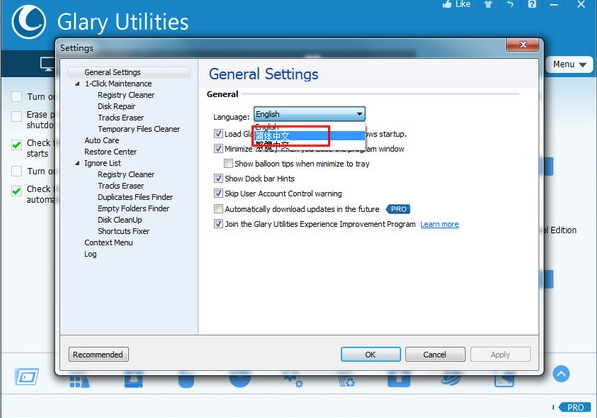Select Empty Folders Finder in the tree
The height and width of the screenshot is (418, 597).
[x=133, y=209]
